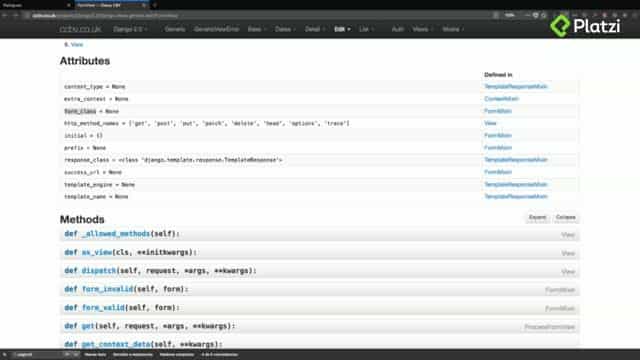
Task: Click the browser back arrow
Action: click(x=5, y=16)
